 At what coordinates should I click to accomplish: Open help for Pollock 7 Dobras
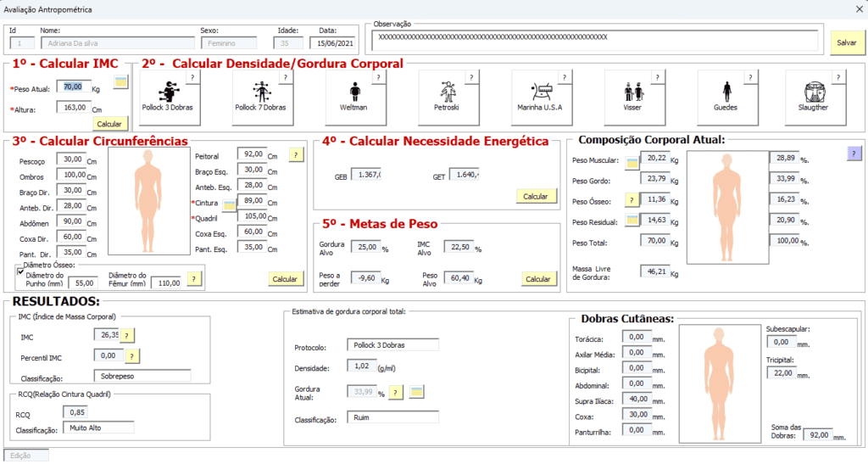click(285, 77)
